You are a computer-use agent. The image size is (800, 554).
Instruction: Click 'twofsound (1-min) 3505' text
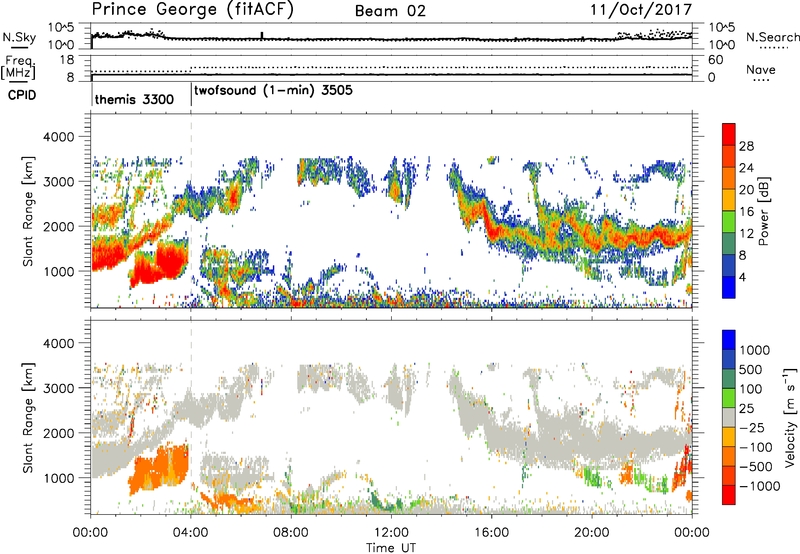point(273,90)
